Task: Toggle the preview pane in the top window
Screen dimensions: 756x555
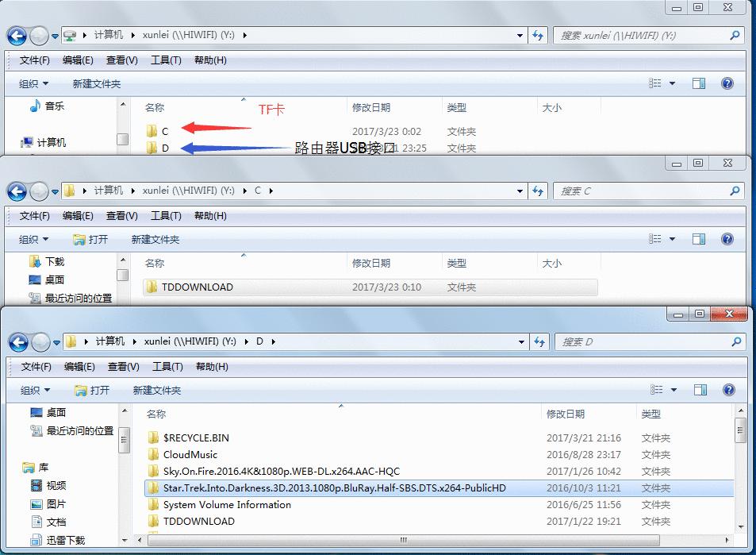Action: click(x=699, y=83)
